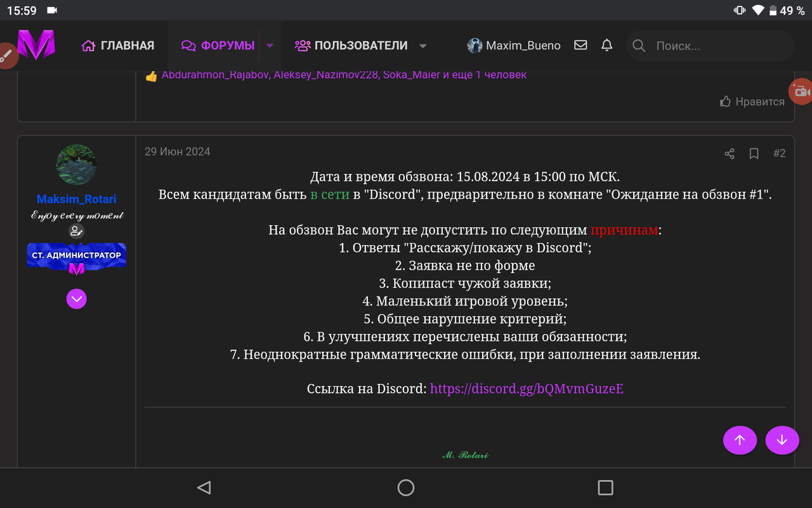Open the search magnifier icon
Image resolution: width=812 pixels, height=508 pixels.
(x=638, y=46)
